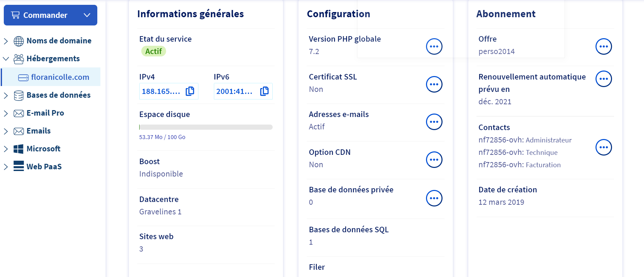Click the Espace disque usage bar

point(206,127)
